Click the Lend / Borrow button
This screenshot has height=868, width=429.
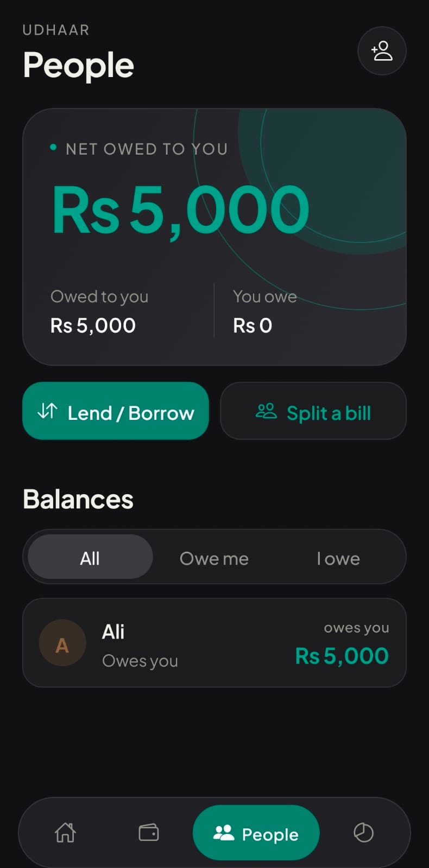pyautogui.click(x=116, y=411)
